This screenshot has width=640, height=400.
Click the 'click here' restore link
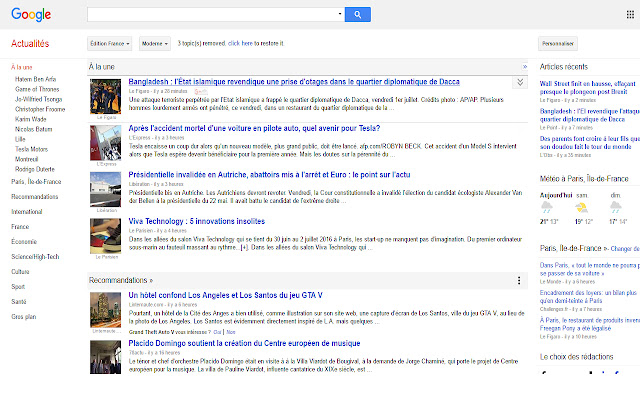[x=240, y=43]
